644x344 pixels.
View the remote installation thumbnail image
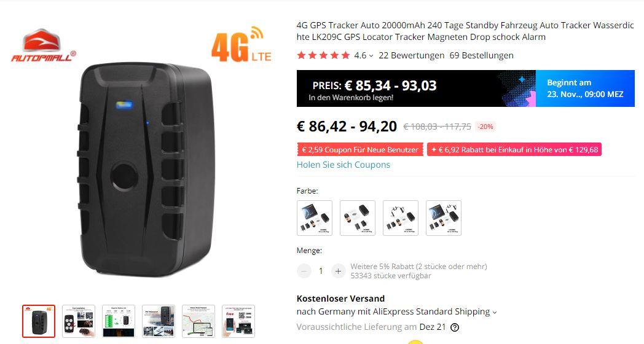point(79,321)
